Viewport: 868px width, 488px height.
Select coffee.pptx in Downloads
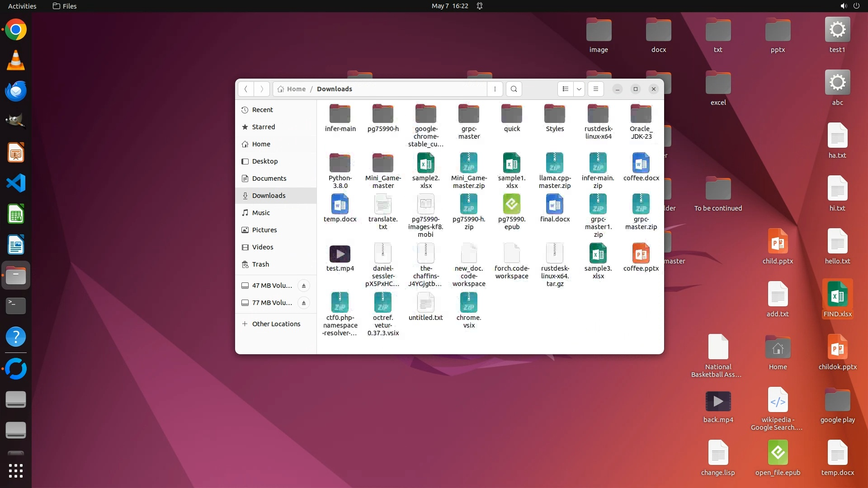point(641,254)
